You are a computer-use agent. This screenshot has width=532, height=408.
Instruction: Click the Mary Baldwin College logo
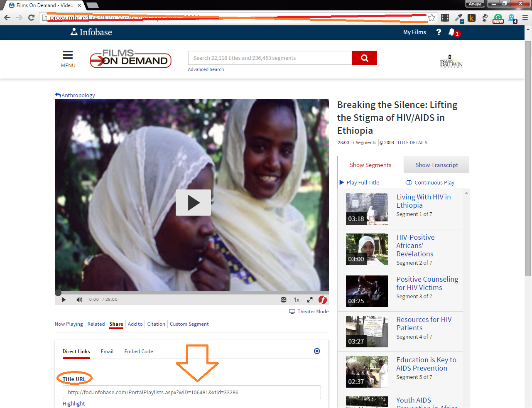(451, 61)
